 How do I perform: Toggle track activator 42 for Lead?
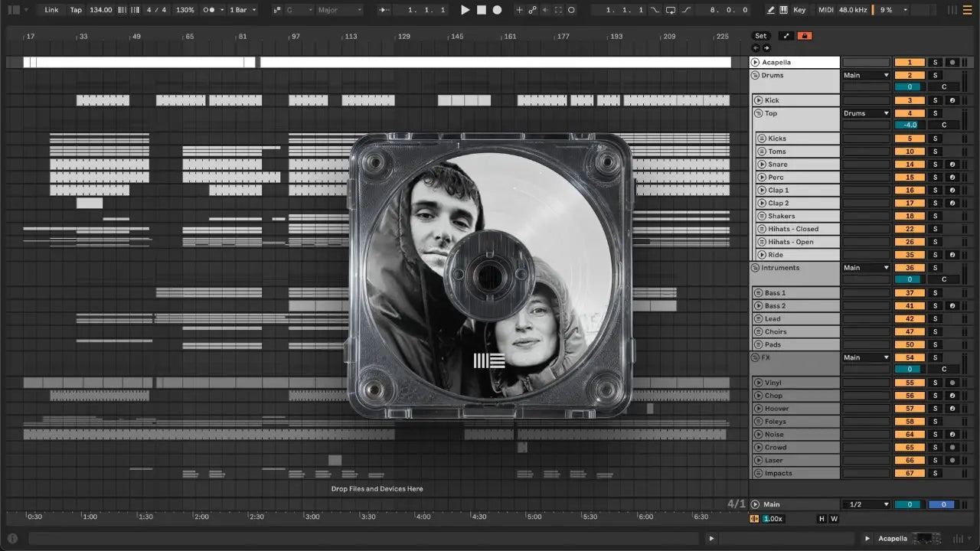[x=910, y=319]
